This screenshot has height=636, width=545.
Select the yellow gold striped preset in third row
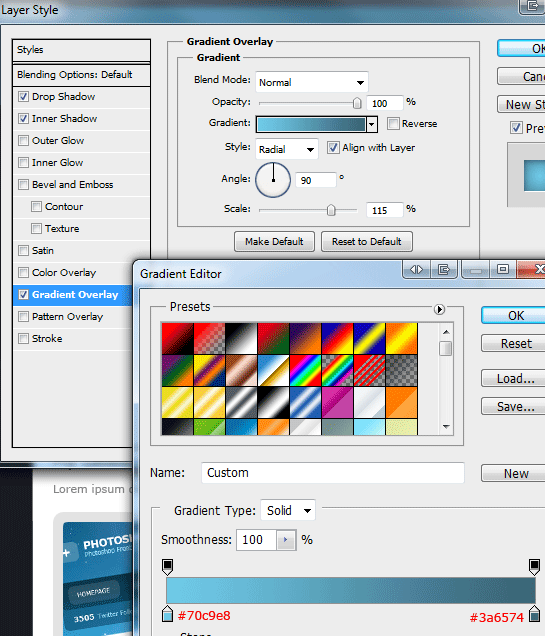pyautogui.click(x=178, y=402)
